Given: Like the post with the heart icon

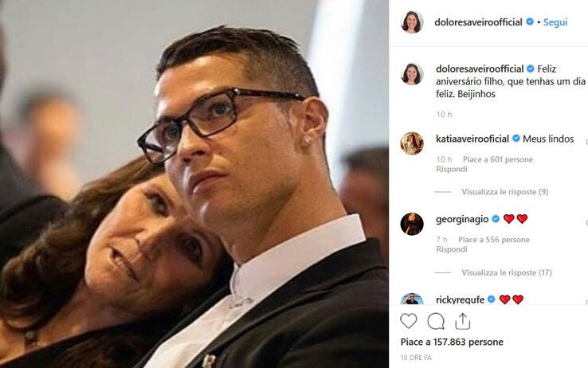Looking at the screenshot, I should pos(409,321).
